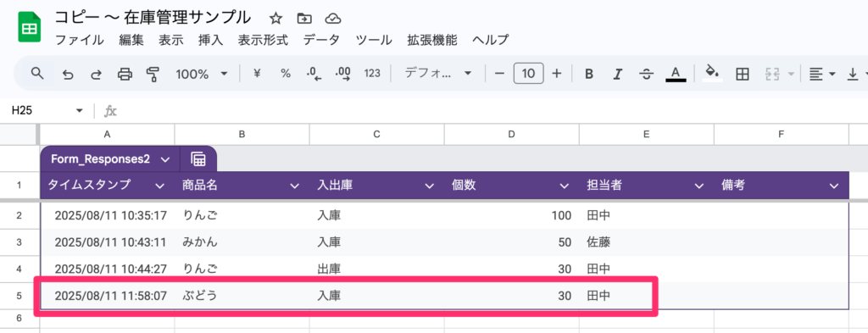This screenshot has width=868, height=333.
Task: Open the データ menu
Action: pos(321,40)
